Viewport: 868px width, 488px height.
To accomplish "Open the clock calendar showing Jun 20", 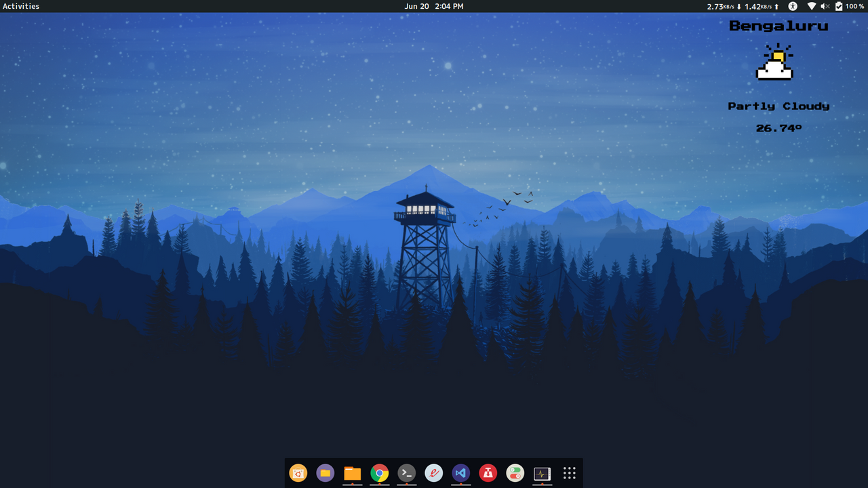I will point(434,6).
